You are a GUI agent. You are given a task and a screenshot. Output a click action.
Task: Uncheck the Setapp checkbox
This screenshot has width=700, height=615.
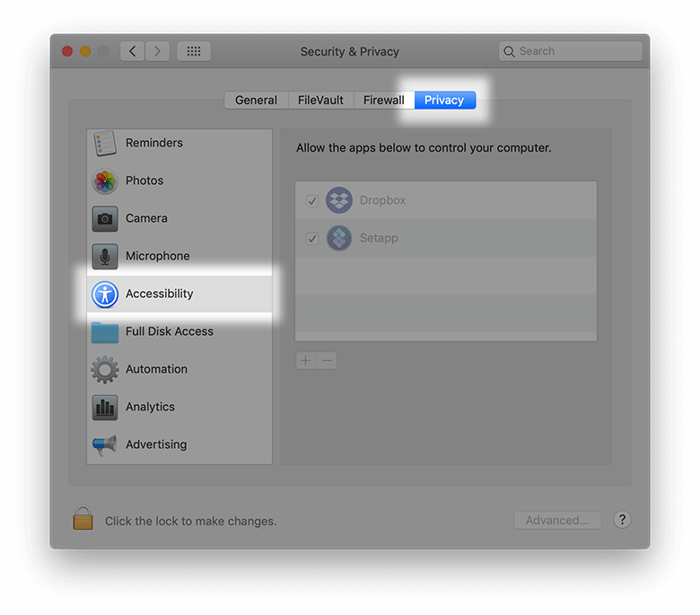point(312,239)
